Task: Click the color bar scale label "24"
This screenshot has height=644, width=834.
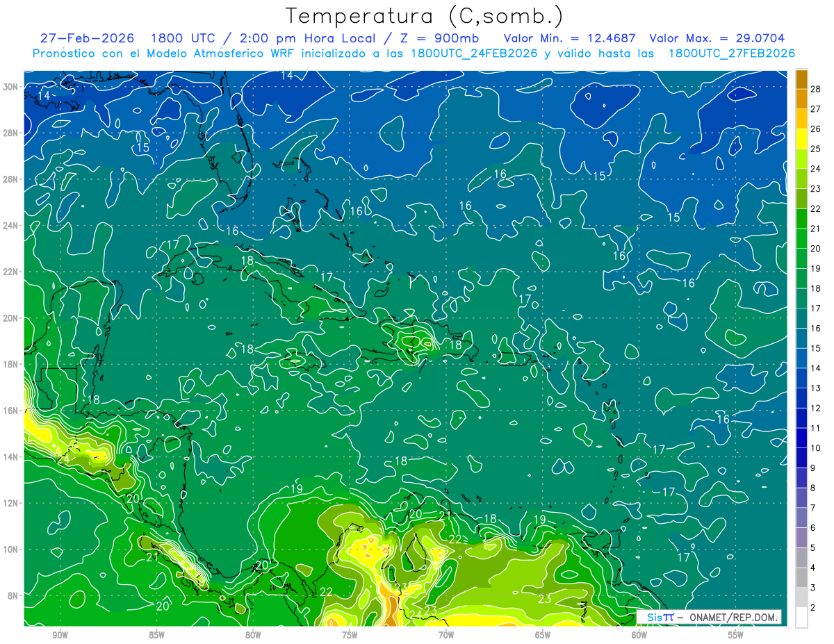Action: point(816,169)
